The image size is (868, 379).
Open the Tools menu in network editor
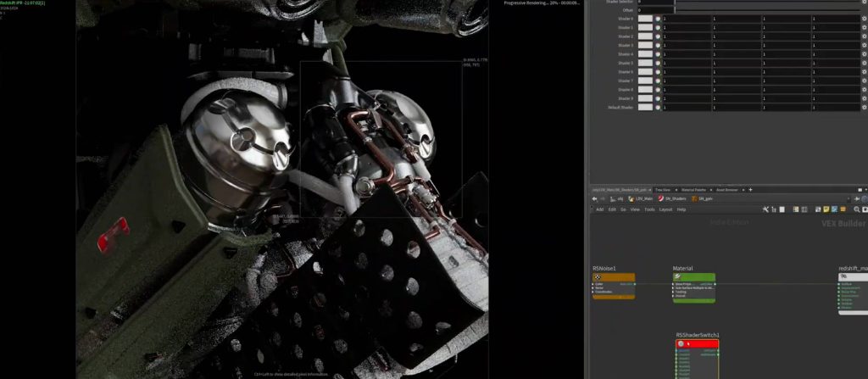pyautogui.click(x=649, y=209)
